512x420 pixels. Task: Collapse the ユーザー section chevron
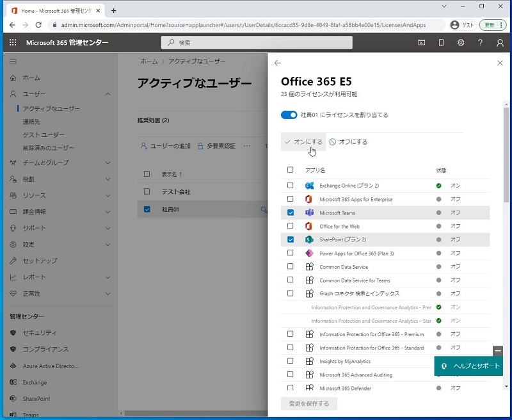[x=108, y=94]
